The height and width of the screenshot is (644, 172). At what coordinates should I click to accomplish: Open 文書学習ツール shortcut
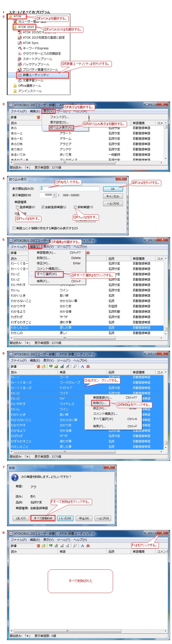tap(31, 80)
